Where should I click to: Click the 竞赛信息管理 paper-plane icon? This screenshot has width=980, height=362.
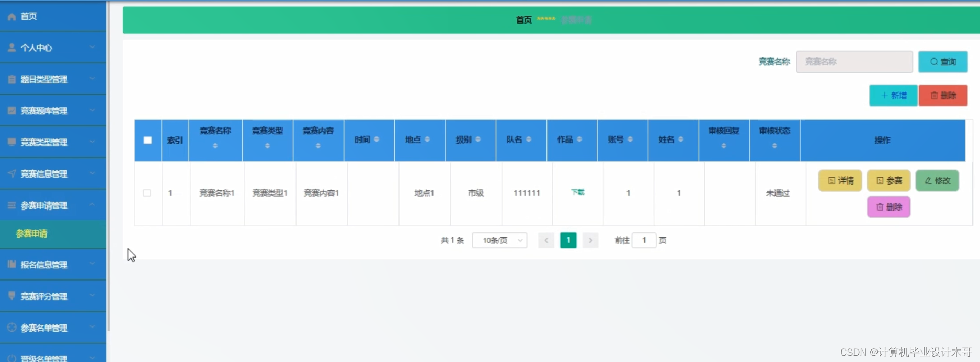pyautogui.click(x=12, y=173)
